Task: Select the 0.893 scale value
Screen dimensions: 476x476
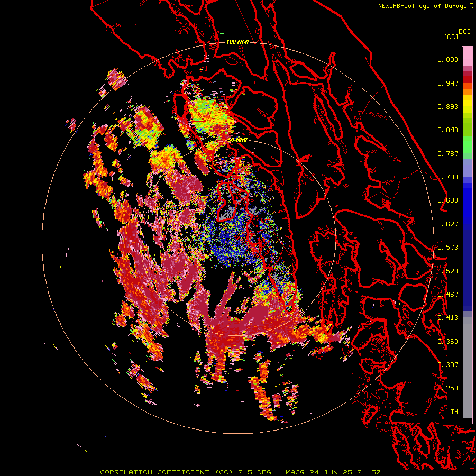Action: [448, 106]
